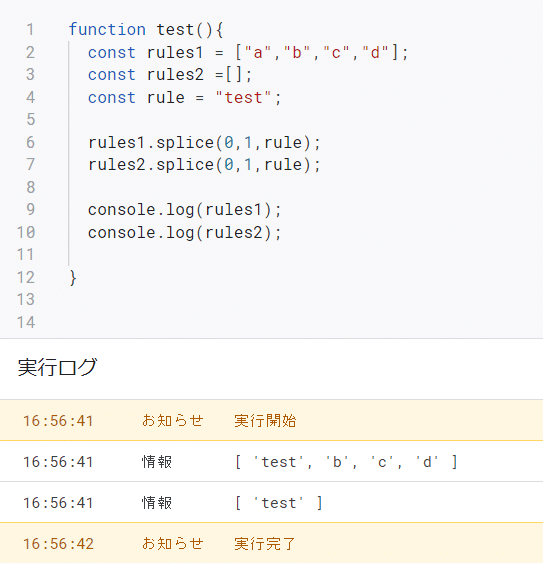Select log row showing 'test', 'b', 'c', 'd'
This screenshot has width=543, height=586.
pos(271,462)
